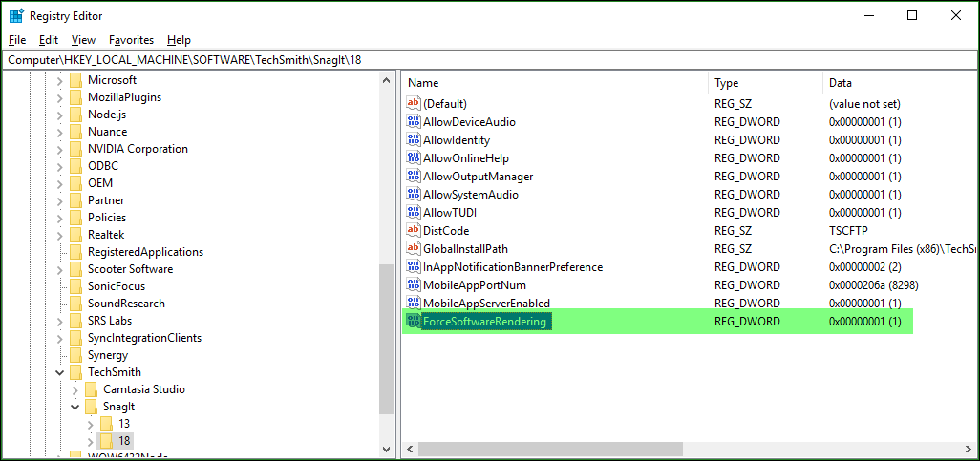980x461 pixels.
Task: Click the GlobalInstallPath string icon
Action: pos(414,249)
